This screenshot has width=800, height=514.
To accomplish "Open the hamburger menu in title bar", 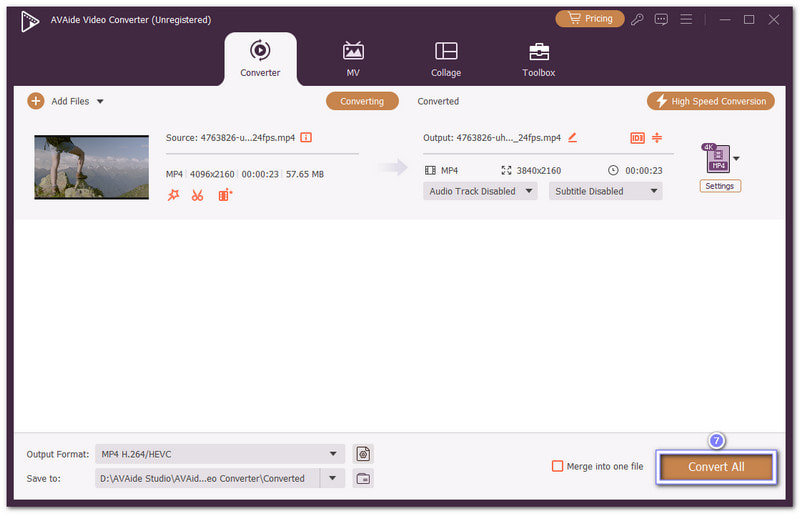I will pos(685,19).
